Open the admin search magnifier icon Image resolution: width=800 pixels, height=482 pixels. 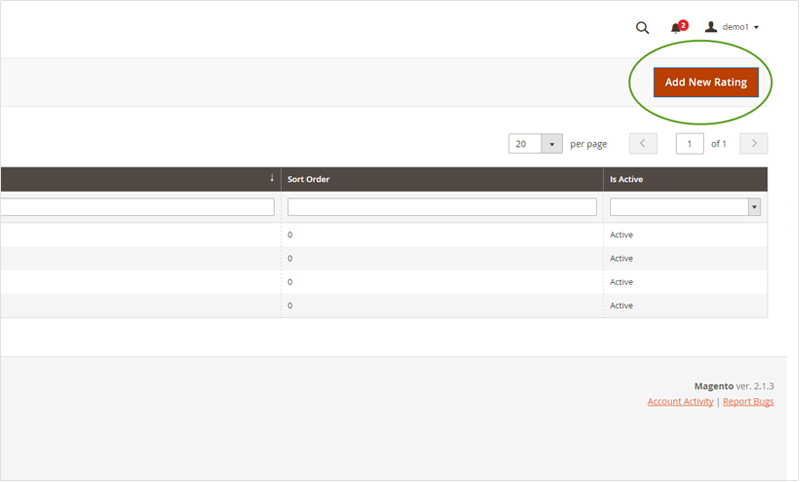coord(642,28)
